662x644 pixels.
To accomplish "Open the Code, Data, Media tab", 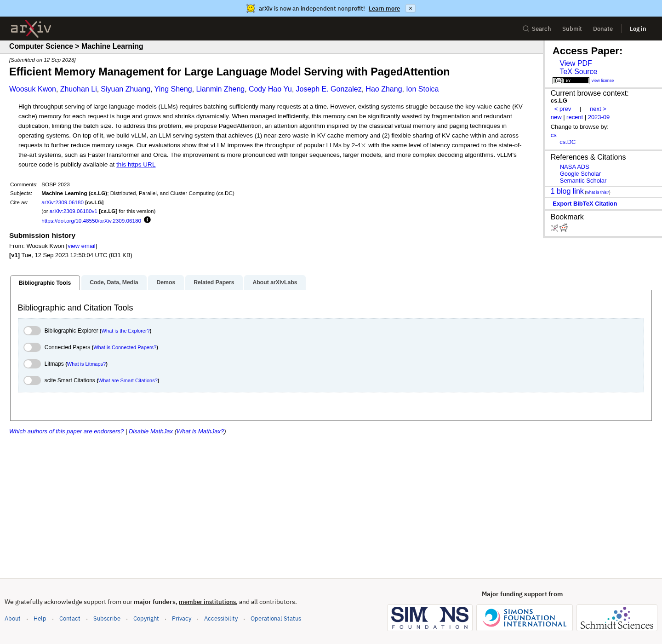I will click(x=114, y=282).
